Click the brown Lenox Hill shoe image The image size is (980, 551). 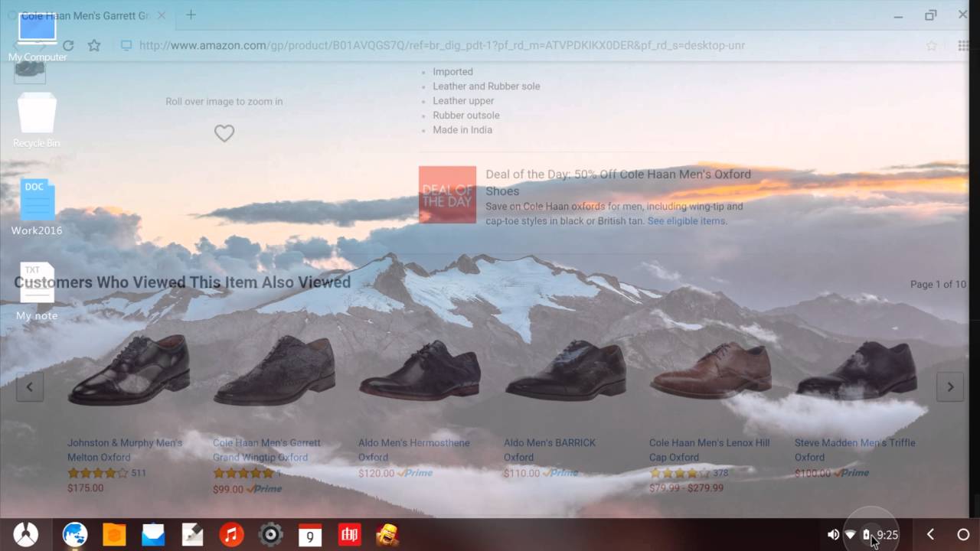click(711, 370)
